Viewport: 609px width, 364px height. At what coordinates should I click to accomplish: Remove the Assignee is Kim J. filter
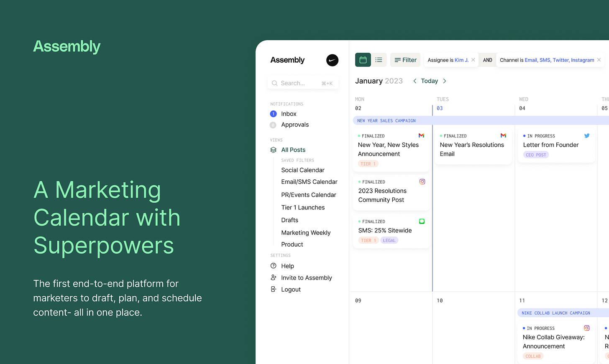(x=473, y=60)
